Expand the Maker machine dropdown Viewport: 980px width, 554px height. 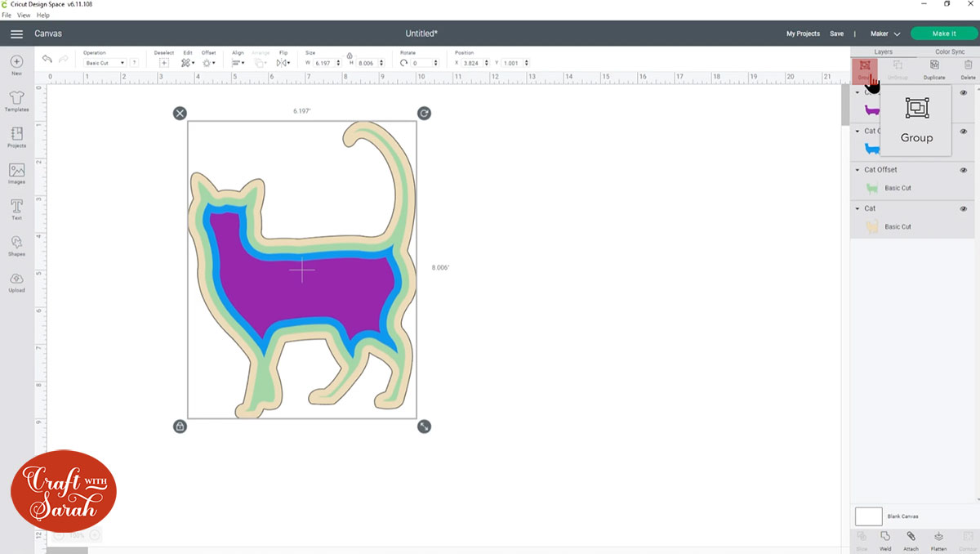885,34
